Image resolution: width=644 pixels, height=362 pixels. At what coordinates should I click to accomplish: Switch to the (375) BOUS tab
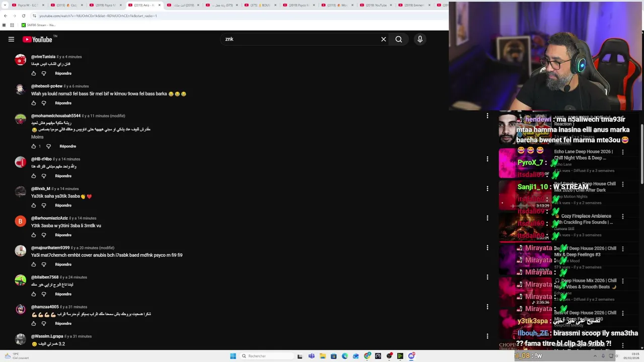260,5
